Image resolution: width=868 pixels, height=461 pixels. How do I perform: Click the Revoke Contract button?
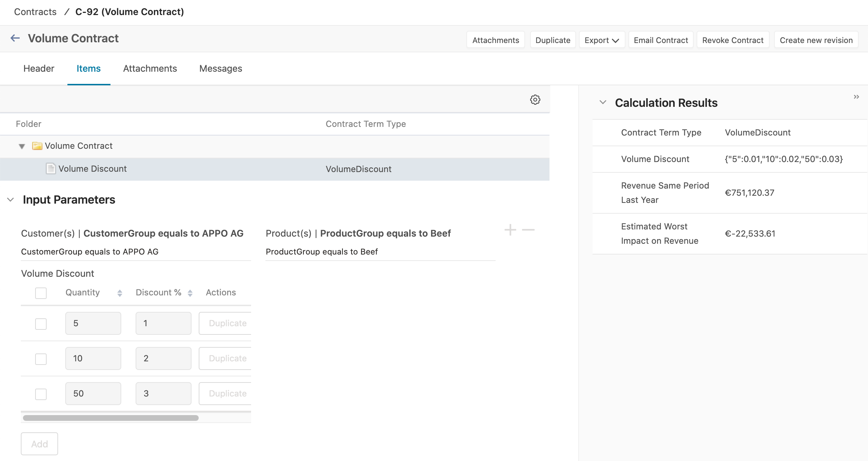click(732, 40)
